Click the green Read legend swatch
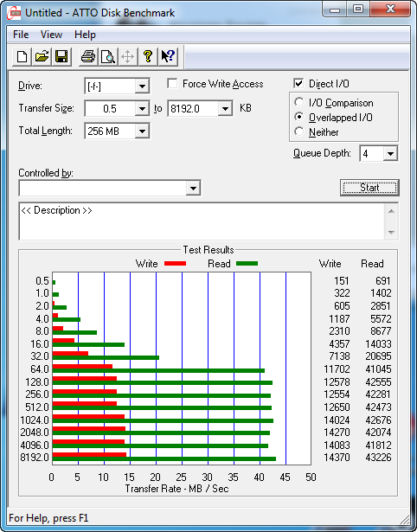Viewport: 417px width, 532px height. pyautogui.click(x=247, y=264)
